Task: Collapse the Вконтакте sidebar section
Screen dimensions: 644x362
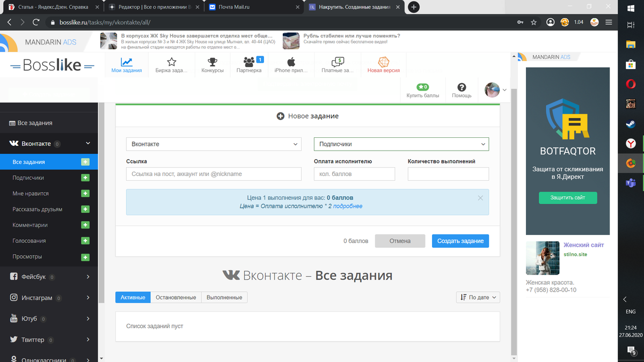Action: [88, 144]
